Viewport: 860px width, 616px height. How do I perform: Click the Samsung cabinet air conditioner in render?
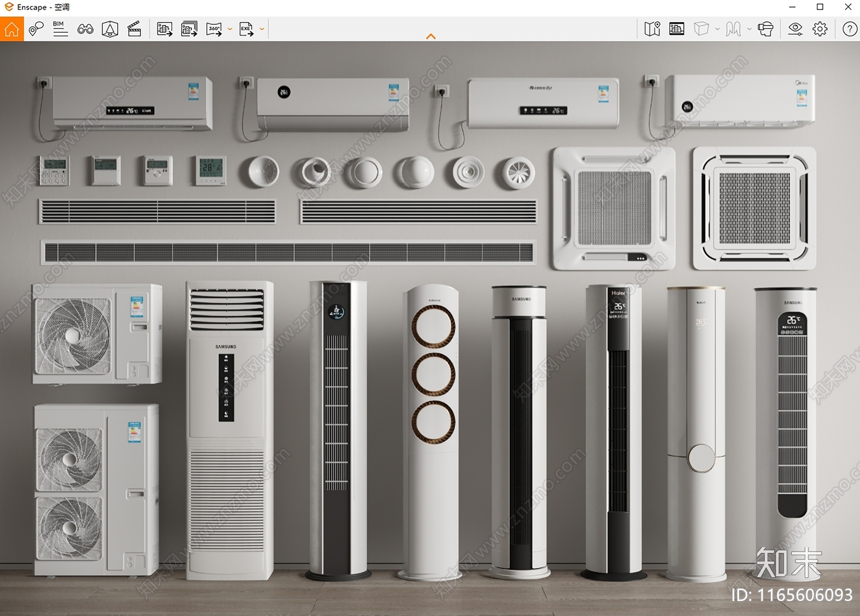pyautogui.click(x=230, y=430)
